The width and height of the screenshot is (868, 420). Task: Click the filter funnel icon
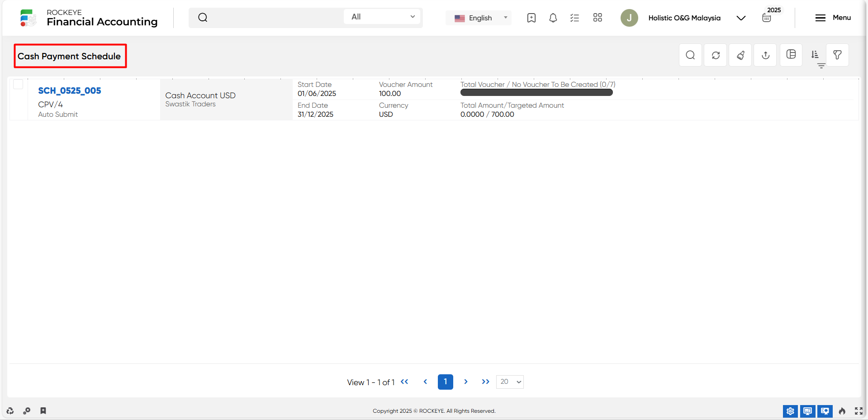(837, 55)
